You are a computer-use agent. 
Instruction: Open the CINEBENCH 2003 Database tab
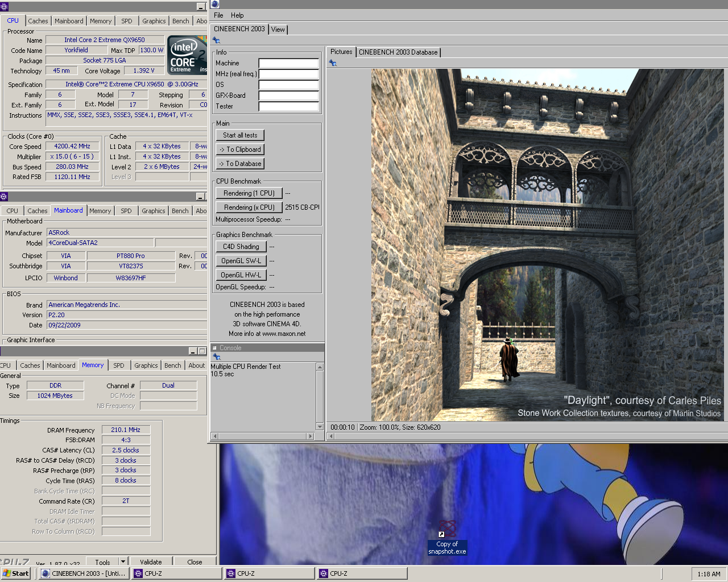pos(398,52)
